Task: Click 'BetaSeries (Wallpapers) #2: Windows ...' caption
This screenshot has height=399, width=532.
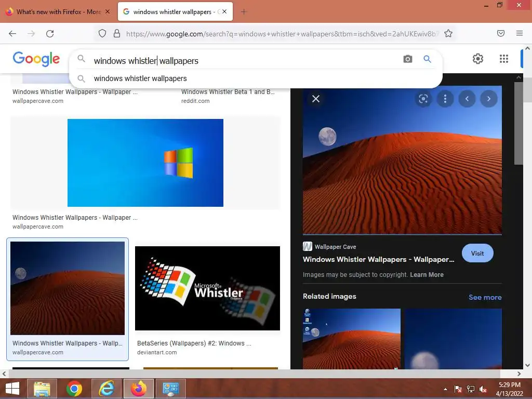Action: 194,343
